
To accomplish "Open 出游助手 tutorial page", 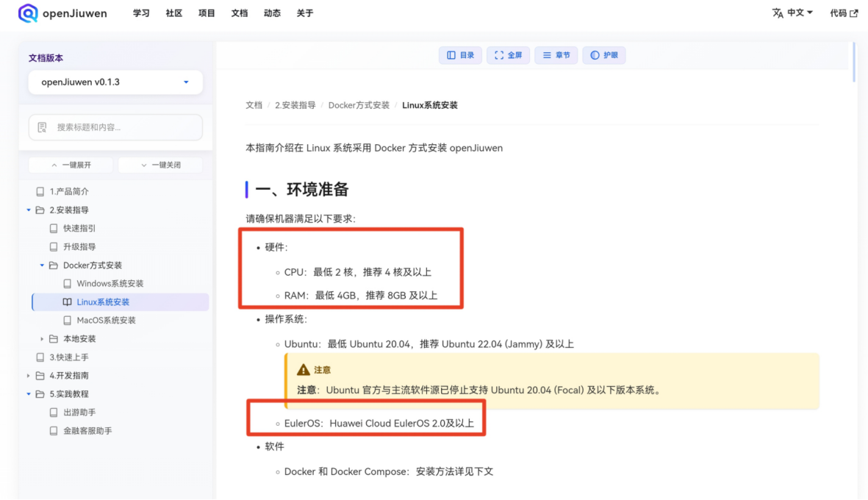I will tap(79, 413).
